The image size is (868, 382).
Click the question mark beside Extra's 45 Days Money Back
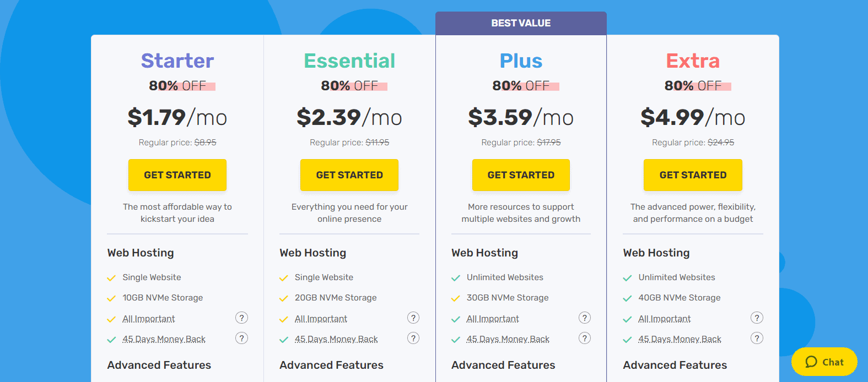[757, 338]
